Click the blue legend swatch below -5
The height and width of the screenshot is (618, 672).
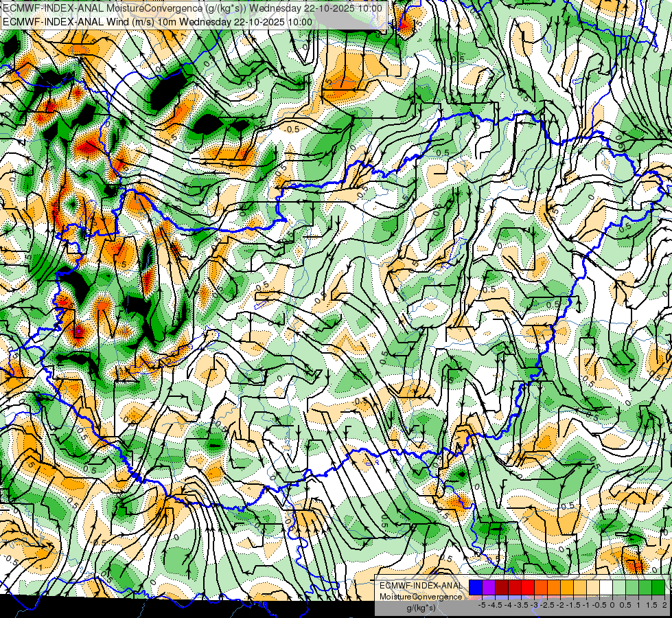[x=476, y=588]
